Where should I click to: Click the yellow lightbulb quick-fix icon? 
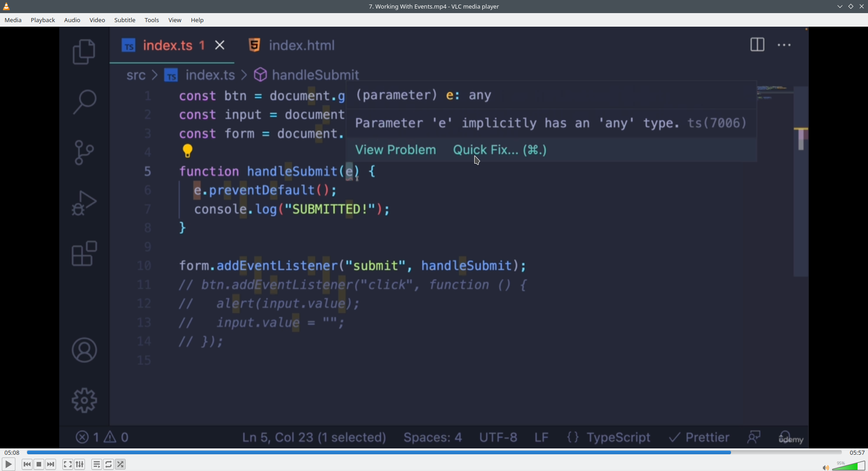click(x=188, y=151)
